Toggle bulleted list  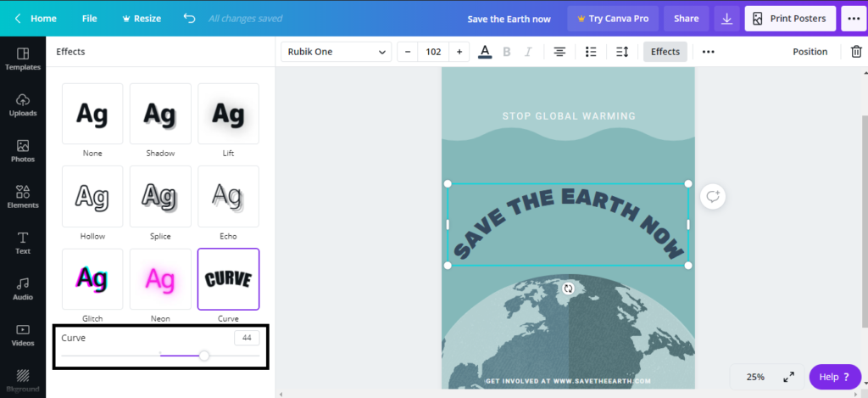pyautogui.click(x=591, y=52)
